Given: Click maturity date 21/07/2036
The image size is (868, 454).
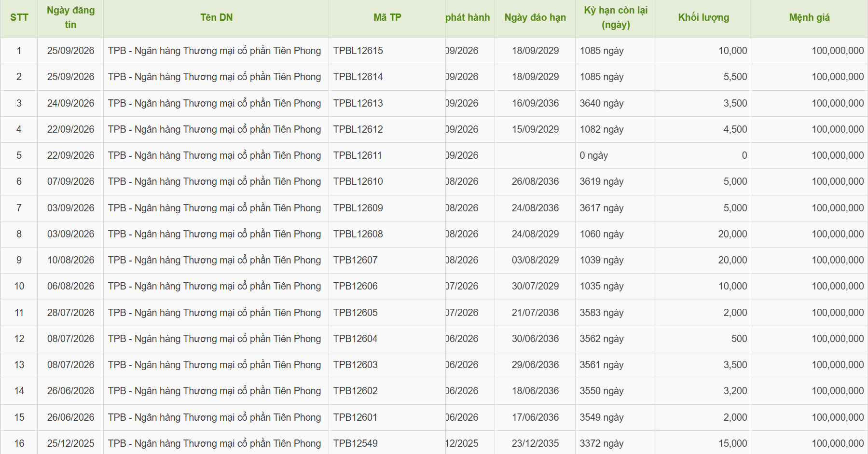Looking at the screenshot, I should [535, 313].
